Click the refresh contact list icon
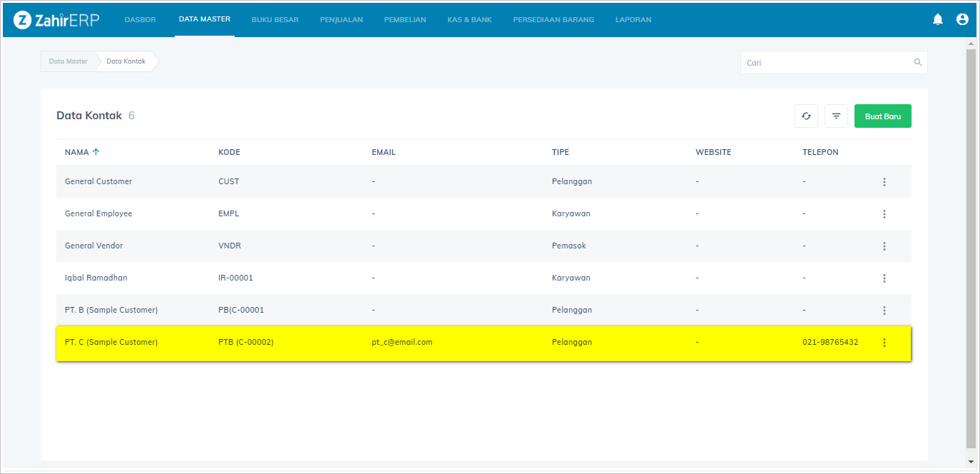Image resolution: width=980 pixels, height=474 pixels. point(806,116)
